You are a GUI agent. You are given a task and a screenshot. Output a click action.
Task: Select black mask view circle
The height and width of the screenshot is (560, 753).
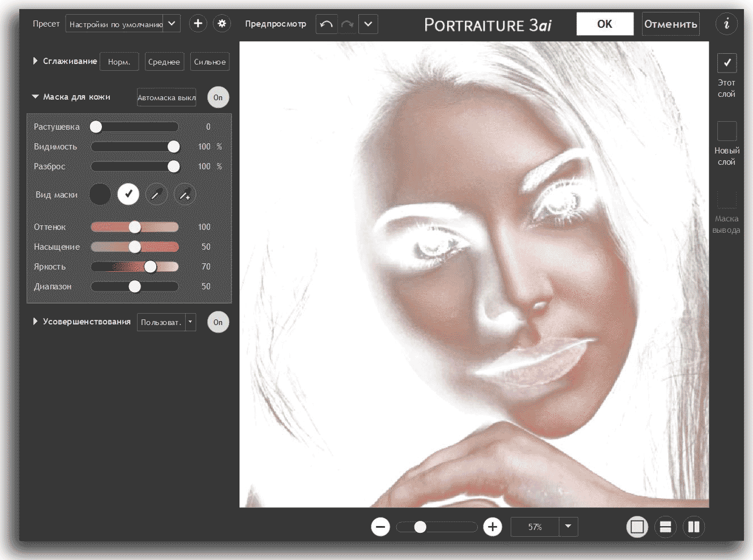coord(100,194)
